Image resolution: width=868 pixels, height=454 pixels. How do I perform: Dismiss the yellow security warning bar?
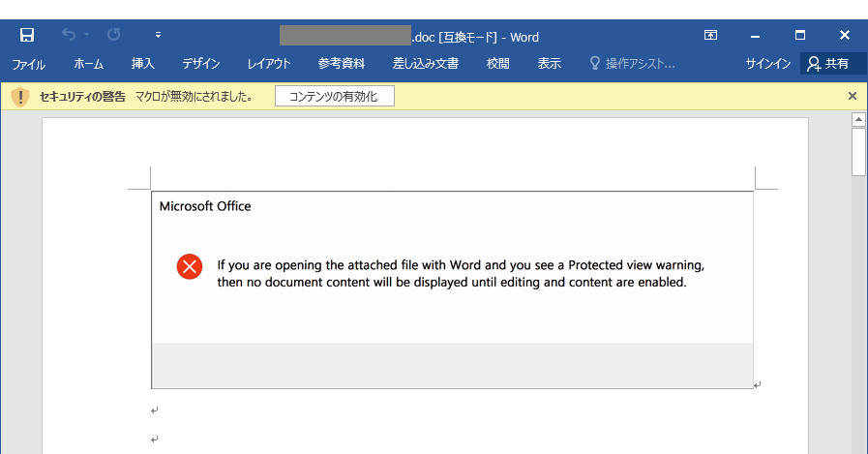pos(853,97)
